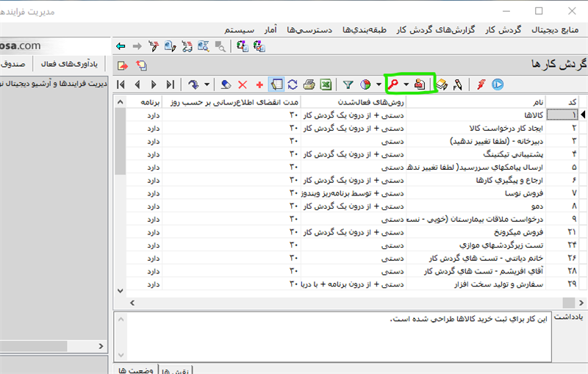Click the red lightning bolt icon
This screenshot has height=374, width=588.
point(481,84)
